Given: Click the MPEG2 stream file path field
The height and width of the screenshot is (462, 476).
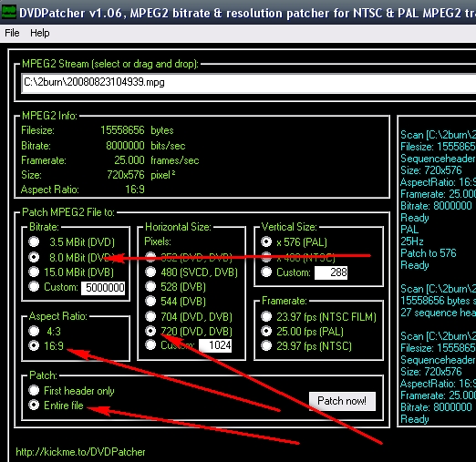Looking at the screenshot, I should tap(249, 83).
